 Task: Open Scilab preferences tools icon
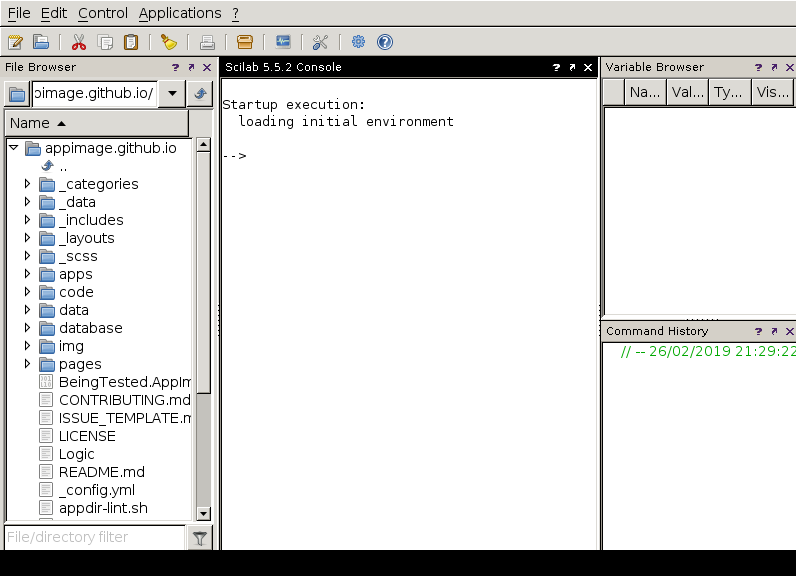click(320, 42)
